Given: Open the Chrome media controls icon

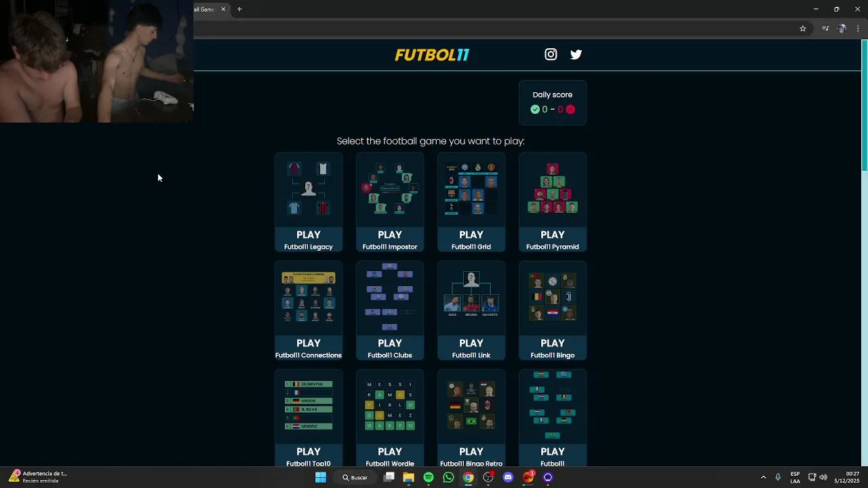Looking at the screenshot, I should tap(825, 28).
